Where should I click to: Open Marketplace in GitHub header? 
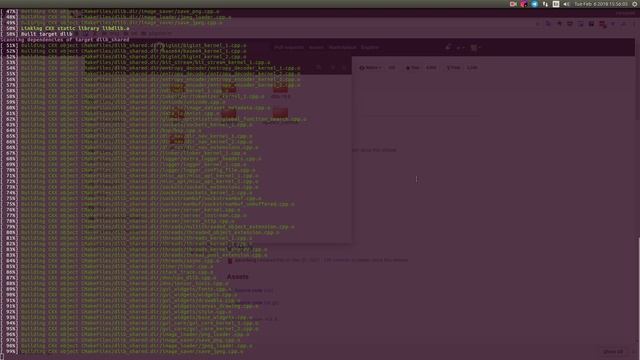tap(342, 47)
